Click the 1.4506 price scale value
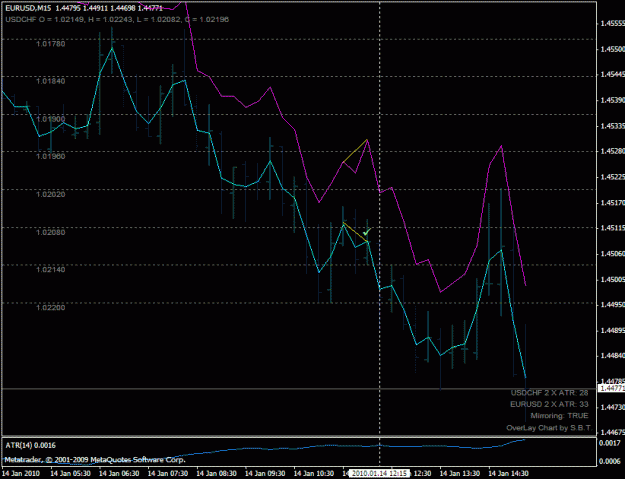625x479 pixels. [x=612, y=254]
